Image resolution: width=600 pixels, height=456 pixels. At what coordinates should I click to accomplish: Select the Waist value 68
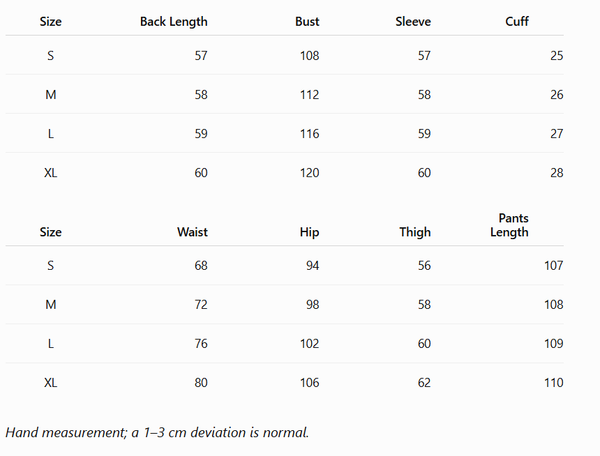(201, 265)
